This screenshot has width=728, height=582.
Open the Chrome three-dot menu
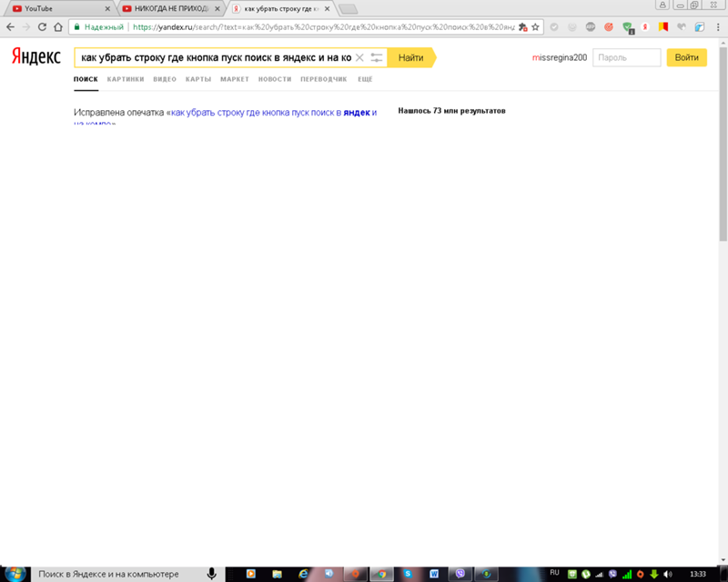click(x=718, y=27)
